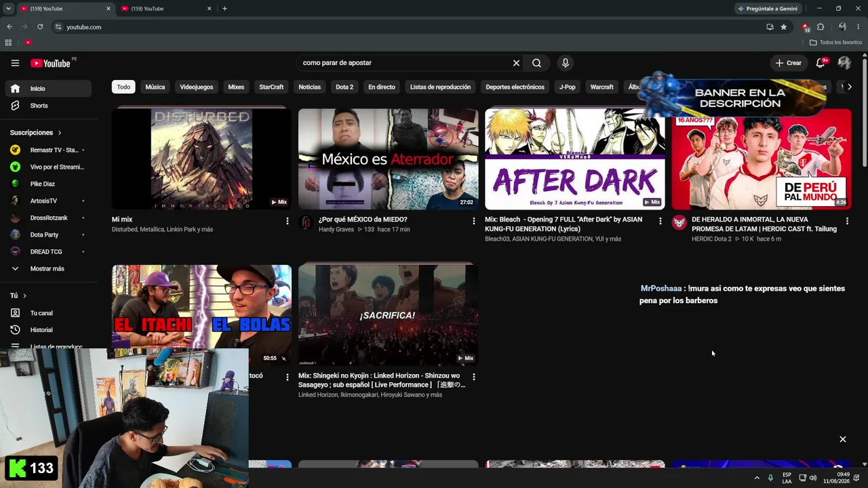Open options for the Shingeki no Kyojin mix

[474, 377]
